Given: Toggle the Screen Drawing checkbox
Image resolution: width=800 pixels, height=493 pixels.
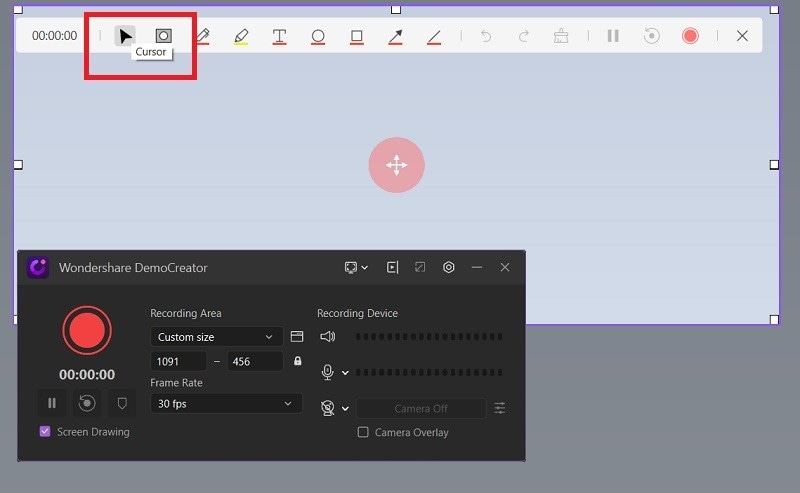Looking at the screenshot, I should click(x=45, y=431).
